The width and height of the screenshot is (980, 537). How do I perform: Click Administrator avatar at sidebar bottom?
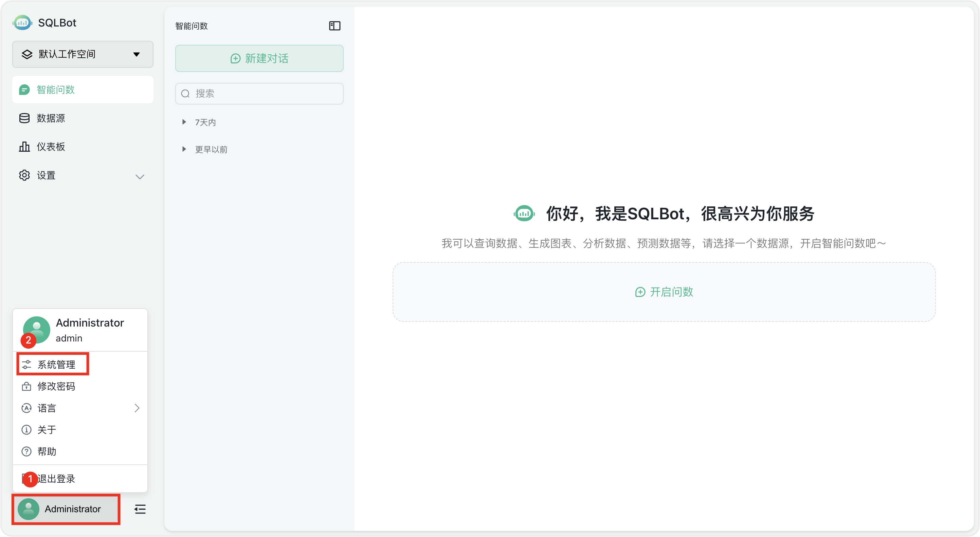(29, 509)
